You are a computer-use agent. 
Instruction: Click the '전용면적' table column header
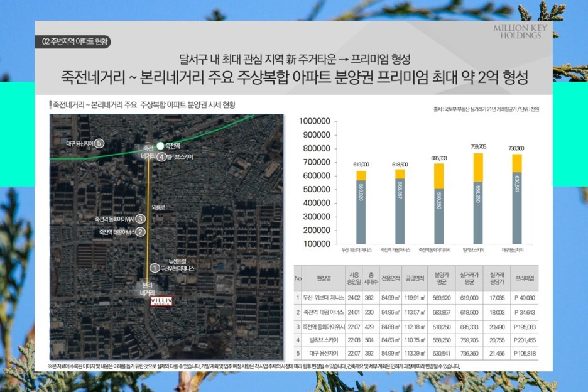point(391,278)
